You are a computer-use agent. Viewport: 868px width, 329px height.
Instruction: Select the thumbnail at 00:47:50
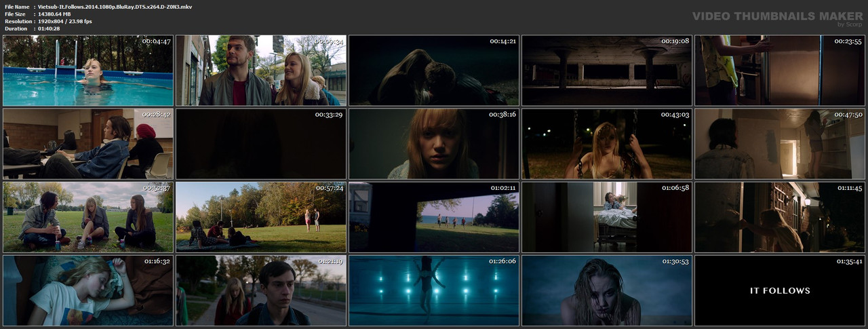click(780, 144)
